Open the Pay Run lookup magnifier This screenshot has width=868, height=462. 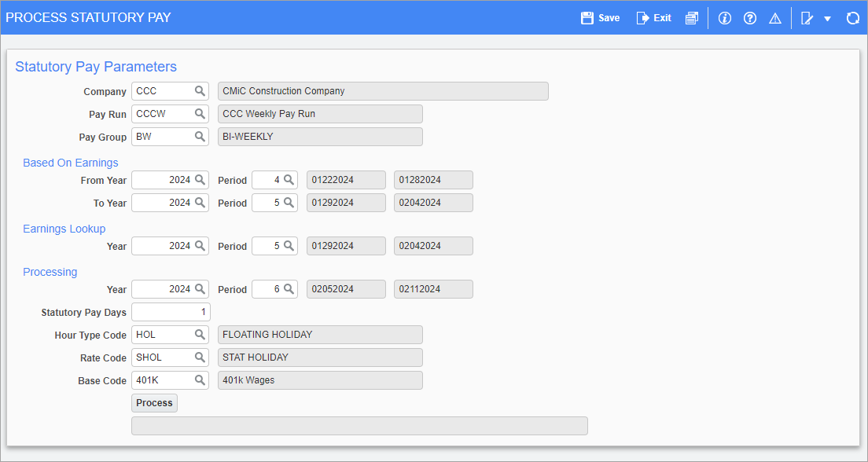201,113
